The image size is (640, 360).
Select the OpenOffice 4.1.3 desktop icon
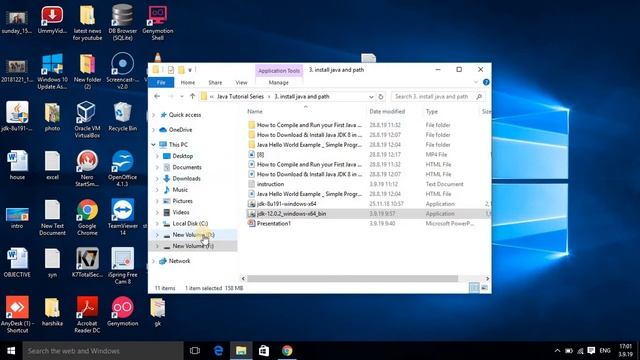pos(122,169)
